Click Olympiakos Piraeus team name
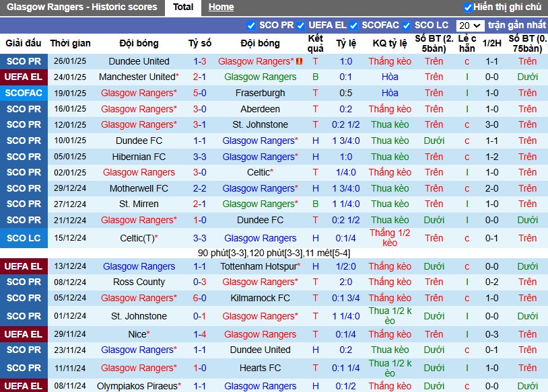This screenshot has height=392, width=548. pos(139,386)
